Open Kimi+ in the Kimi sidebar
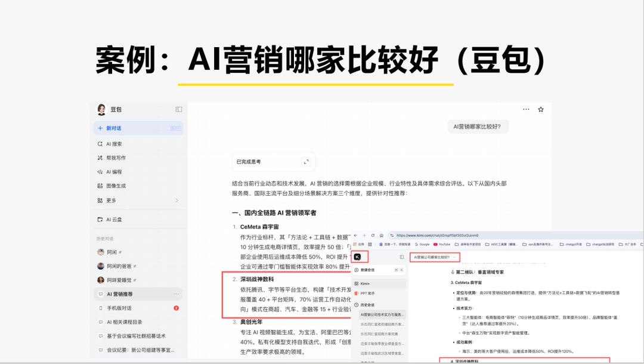Viewport: 644px width, 364px height. click(x=379, y=283)
